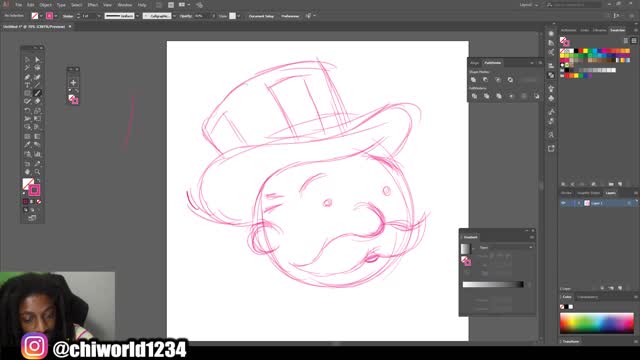Click Trim icon in Pathfinder panel
640x360 pixels.
(x=487, y=96)
